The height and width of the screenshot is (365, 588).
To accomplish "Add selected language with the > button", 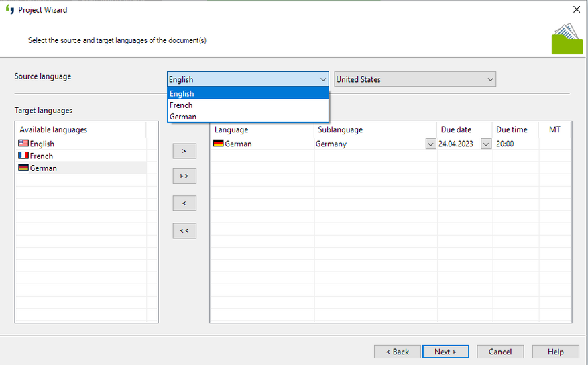I will tap(184, 151).
